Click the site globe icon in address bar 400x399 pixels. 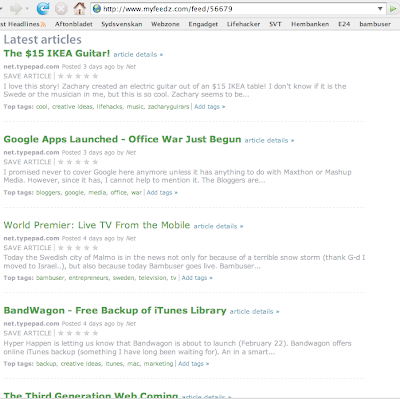pos(97,9)
